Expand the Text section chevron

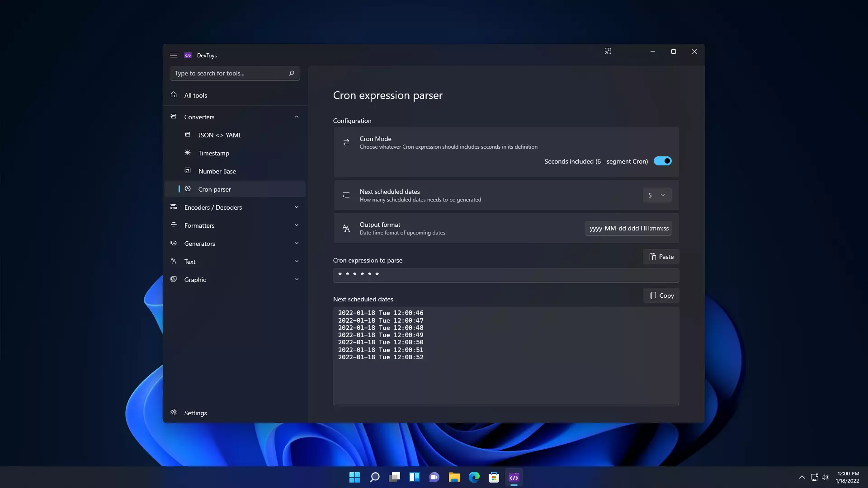tap(297, 261)
